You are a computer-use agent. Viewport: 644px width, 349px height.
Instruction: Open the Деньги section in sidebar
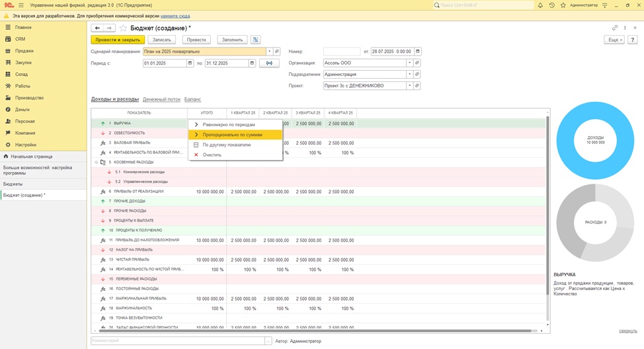(22, 110)
